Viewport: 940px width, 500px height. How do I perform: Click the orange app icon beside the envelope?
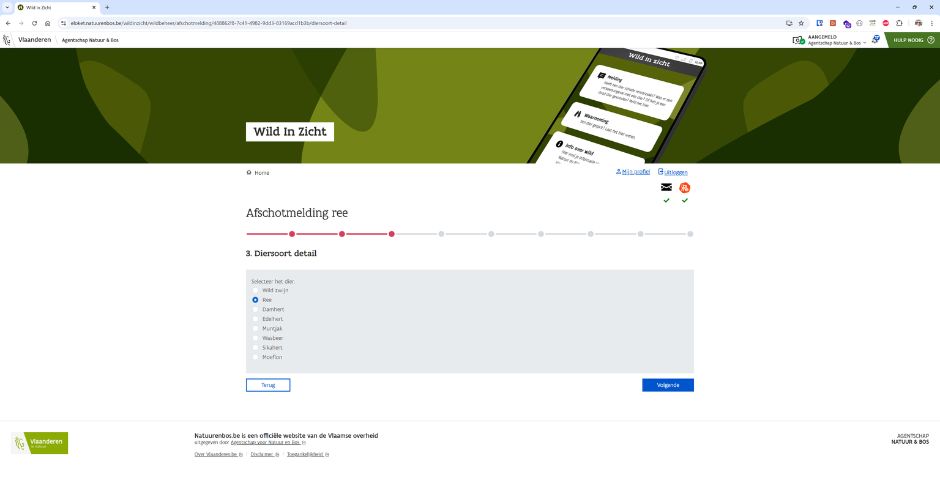click(x=685, y=187)
